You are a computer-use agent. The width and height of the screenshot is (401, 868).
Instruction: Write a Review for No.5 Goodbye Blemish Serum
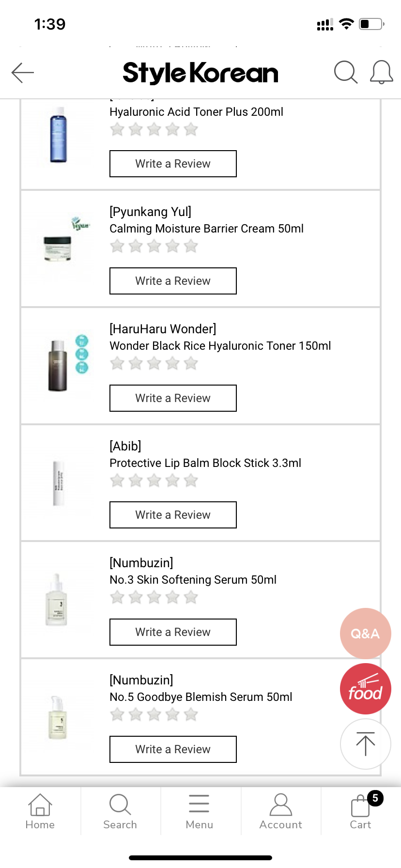pyautogui.click(x=173, y=749)
